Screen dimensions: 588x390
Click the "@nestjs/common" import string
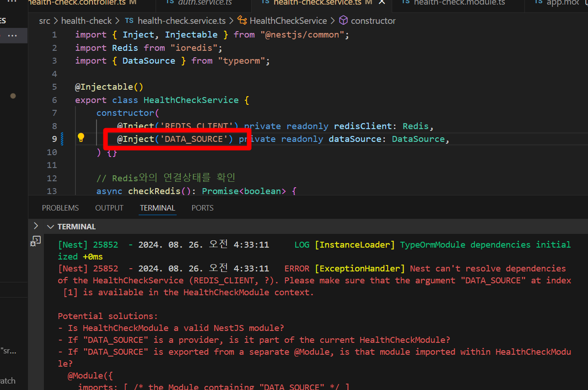tap(302, 35)
